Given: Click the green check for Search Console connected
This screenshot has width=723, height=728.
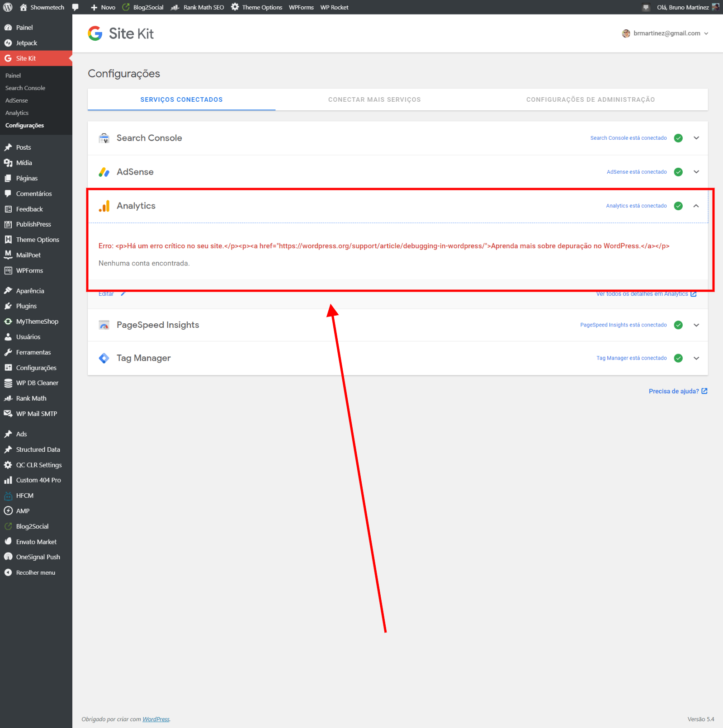Looking at the screenshot, I should click(x=678, y=138).
